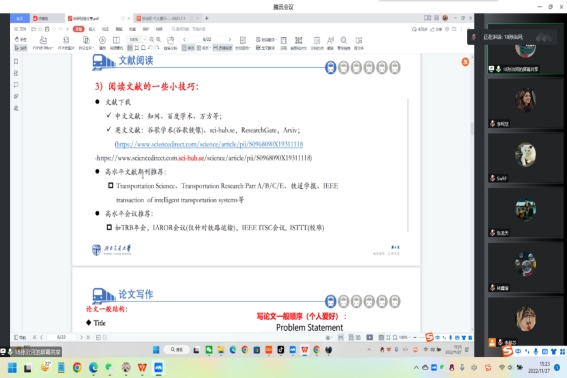Screen dimensions: 567x378
Task: Expand the File menu in WPS
Action: pyautogui.click(x=20, y=29)
